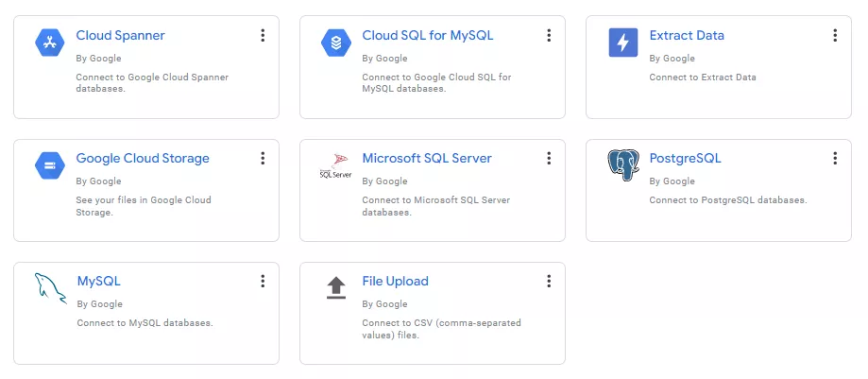Click 'Connect to PostgreSQL databases.' description
The image size is (868, 379).
pos(728,200)
